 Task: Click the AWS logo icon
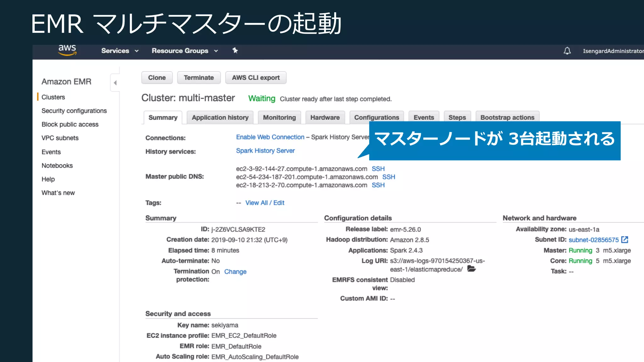tap(67, 50)
